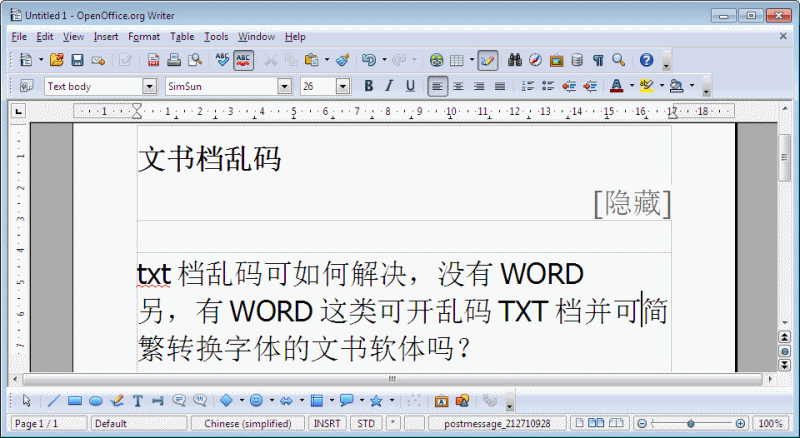Open Navigator compass icon
This screenshot has width=800, height=438.
tap(535, 60)
